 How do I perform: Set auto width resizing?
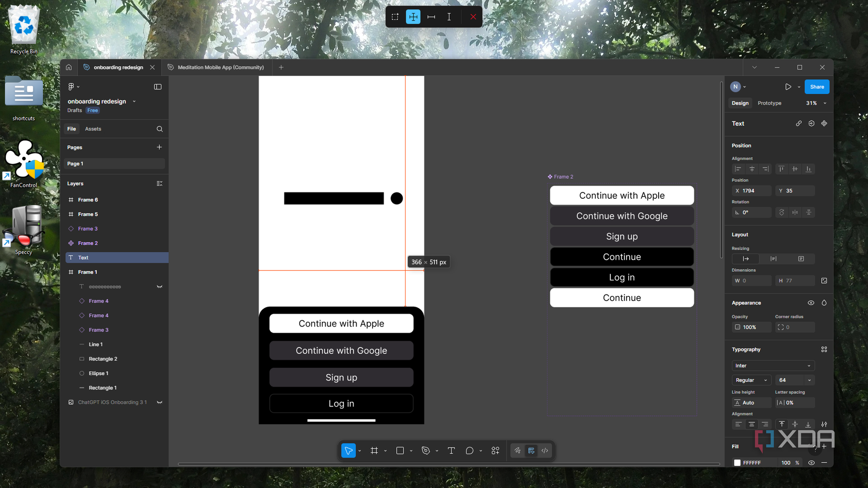click(x=745, y=259)
